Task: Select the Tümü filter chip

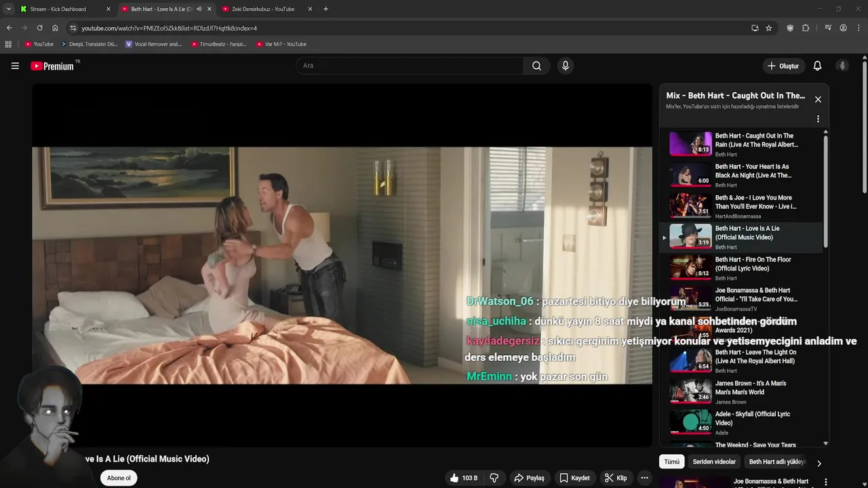Action: tap(671, 462)
